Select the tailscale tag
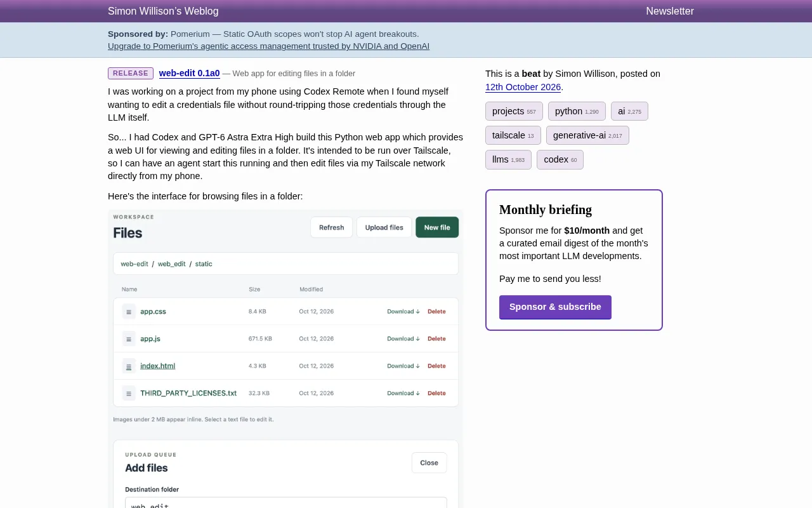The image size is (812, 508). click(513, 135)
